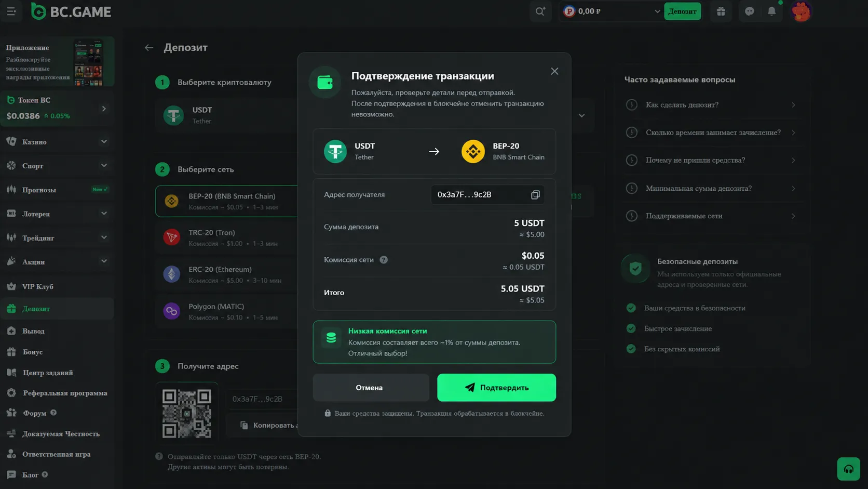Select BEP-20 (BNB Smart Chain) network
The image size is (868, 489).
[227, 201]
